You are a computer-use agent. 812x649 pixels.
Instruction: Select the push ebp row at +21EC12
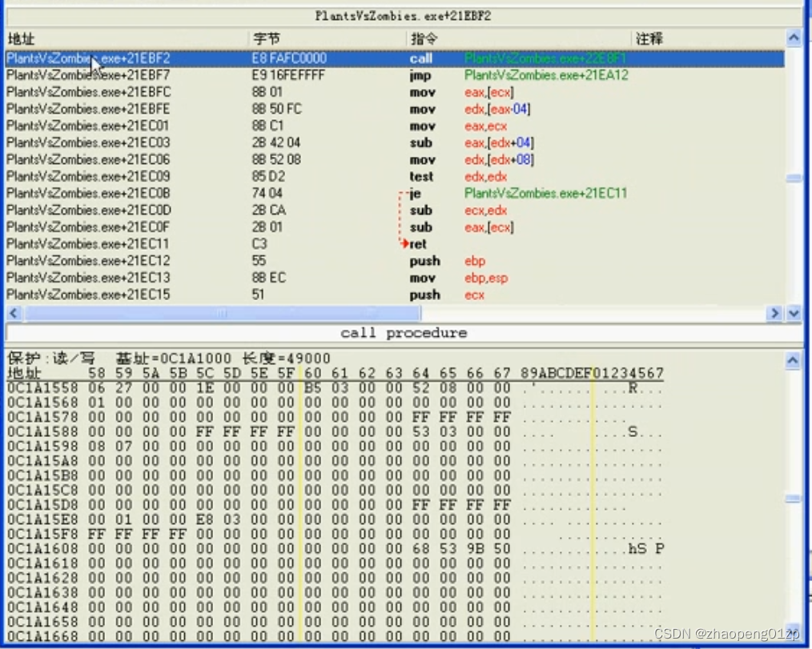tap(395, 261)
